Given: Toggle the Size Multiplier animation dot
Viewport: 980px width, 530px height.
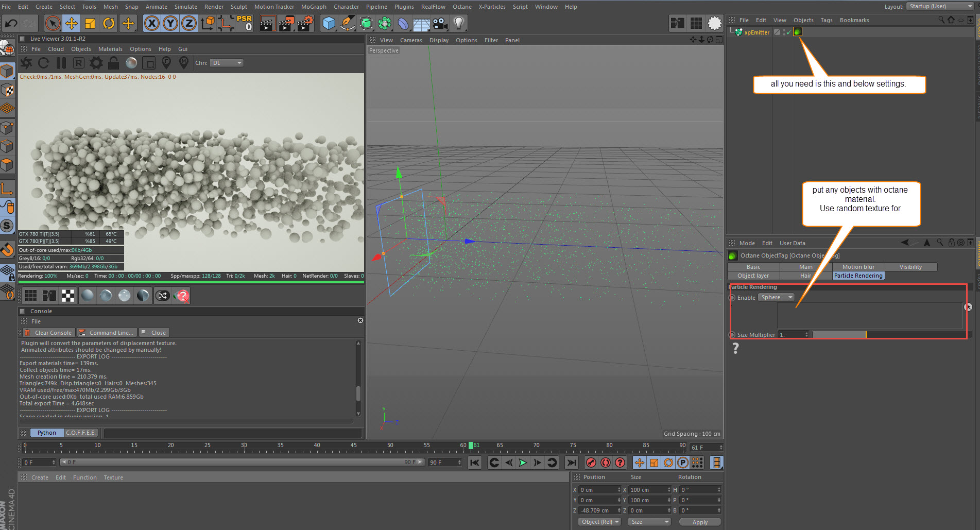Looking at the screenshot, I should 732,335.
